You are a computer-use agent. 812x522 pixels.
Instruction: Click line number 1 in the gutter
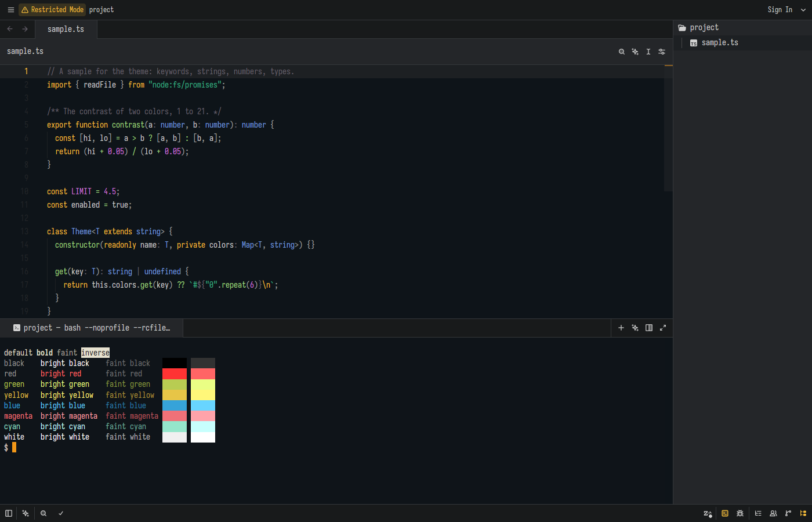26,71
